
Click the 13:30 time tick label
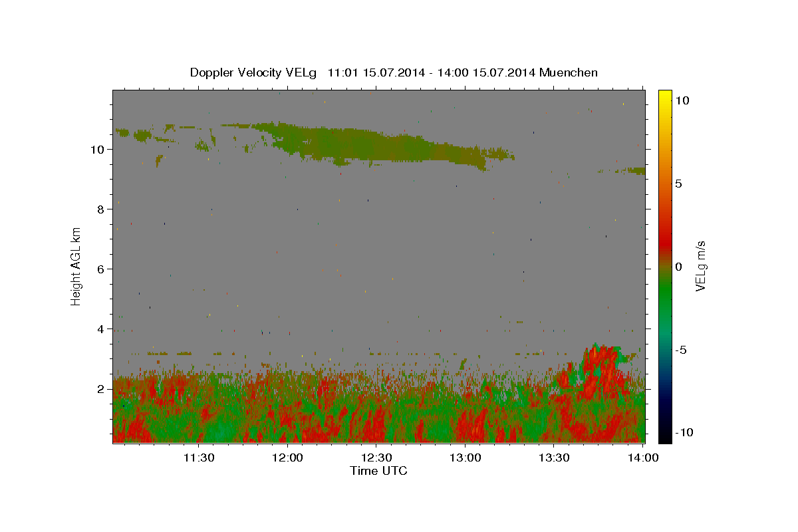click(554, 458)
